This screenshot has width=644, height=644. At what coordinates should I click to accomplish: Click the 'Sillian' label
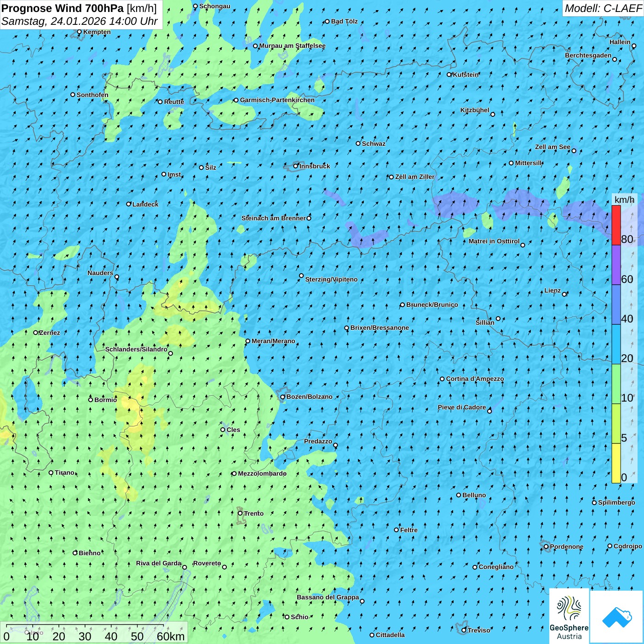(485, 322)
